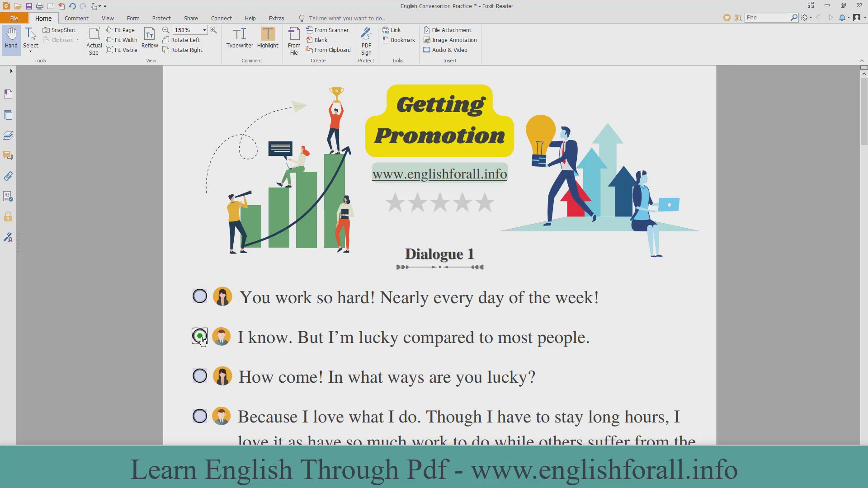Open the 150% zoom level dropdown
The image size is (868, 488).
[x=204, y=30]
